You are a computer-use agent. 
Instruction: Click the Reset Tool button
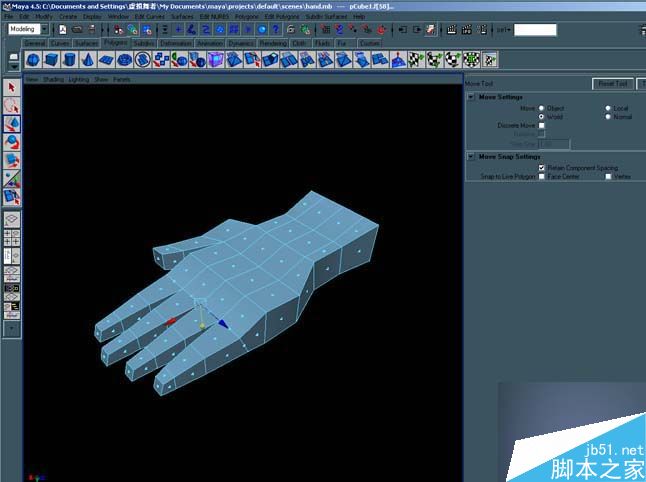point(613,83)
